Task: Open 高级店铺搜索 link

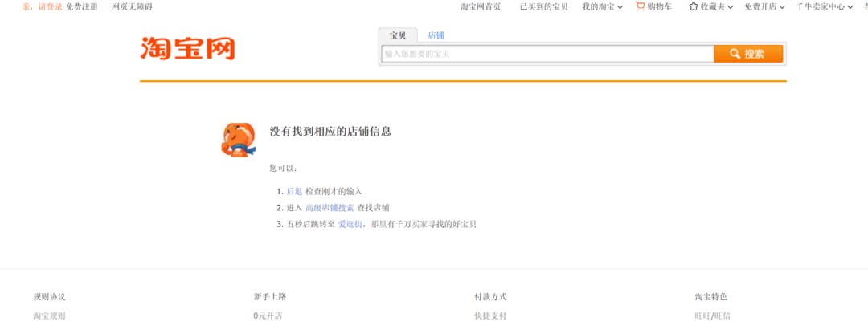Action: pos(330,208)
